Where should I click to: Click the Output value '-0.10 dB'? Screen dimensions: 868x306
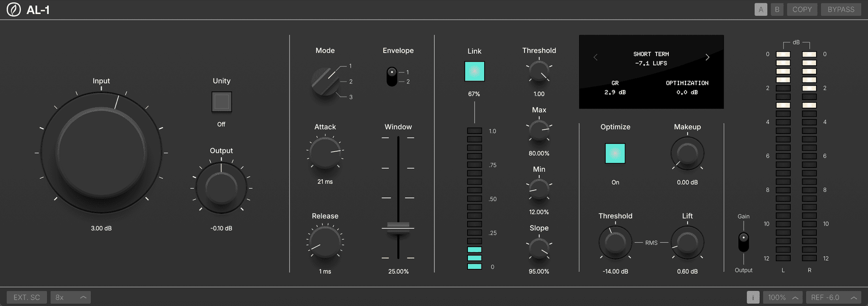coord(221,229)
